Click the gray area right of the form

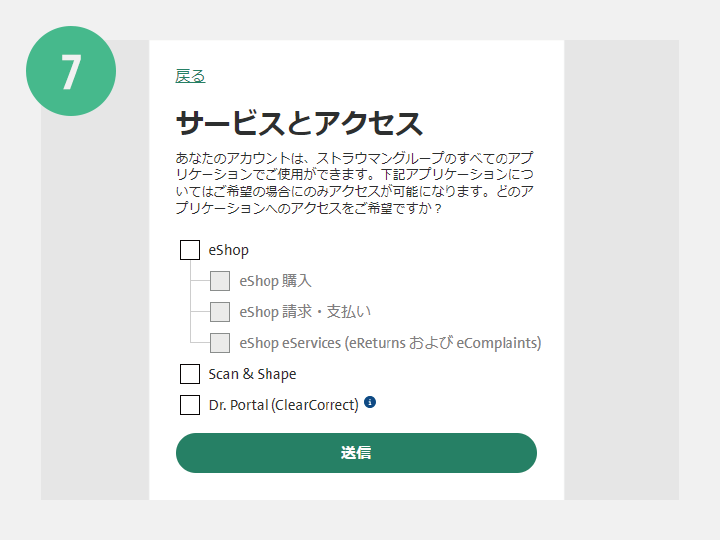pos(621,270)
